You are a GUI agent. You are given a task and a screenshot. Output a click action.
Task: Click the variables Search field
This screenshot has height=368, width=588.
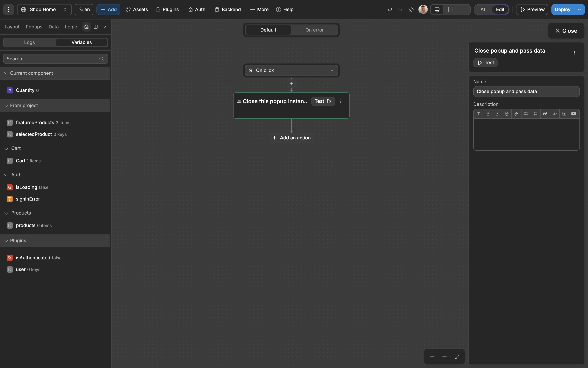[55, 59]
